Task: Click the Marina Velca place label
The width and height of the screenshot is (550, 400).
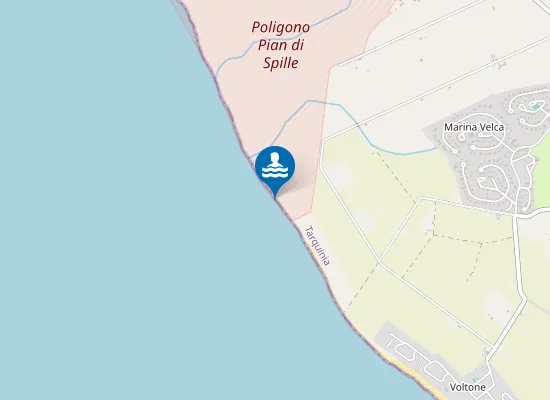Action: pos(474,127)
